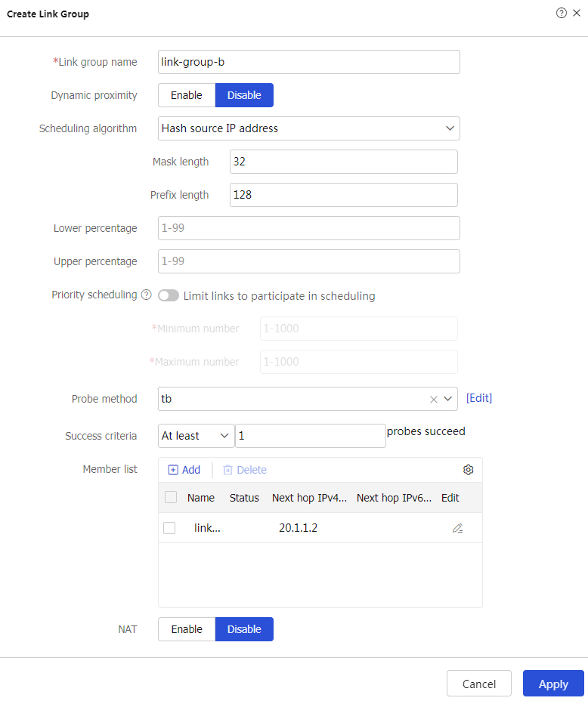The width and height of the screenshot is (588, 704).
Task: Close the Create Link Group dialog
Action: click(x=577, y=13)
